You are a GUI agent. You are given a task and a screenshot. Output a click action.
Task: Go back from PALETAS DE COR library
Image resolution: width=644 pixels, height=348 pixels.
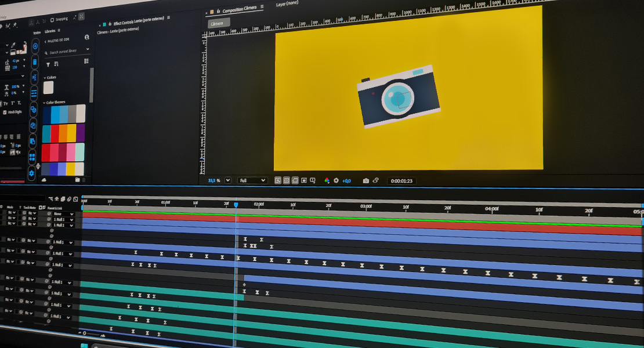click(46, 41)
